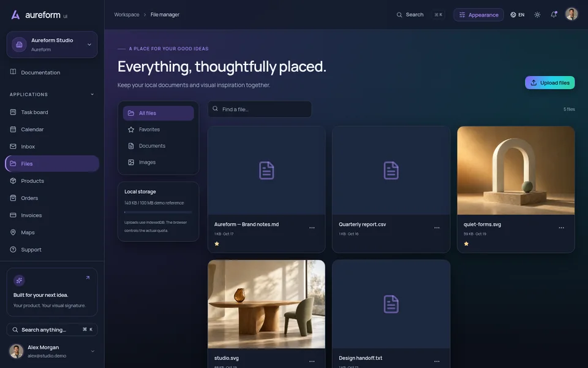This screenshot has height=368, width=588.
Task: Collapse the Applications section
Action: coord(92,94)
